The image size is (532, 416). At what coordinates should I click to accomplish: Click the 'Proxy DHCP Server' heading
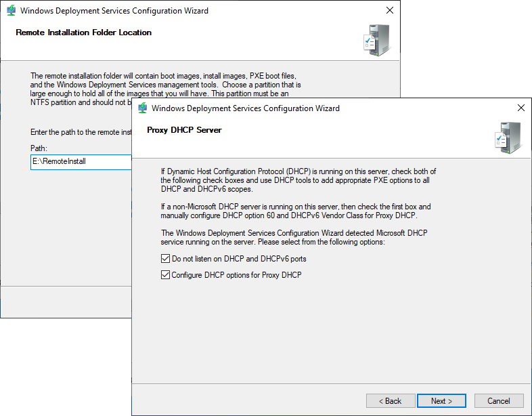click(x=184, y=130)
